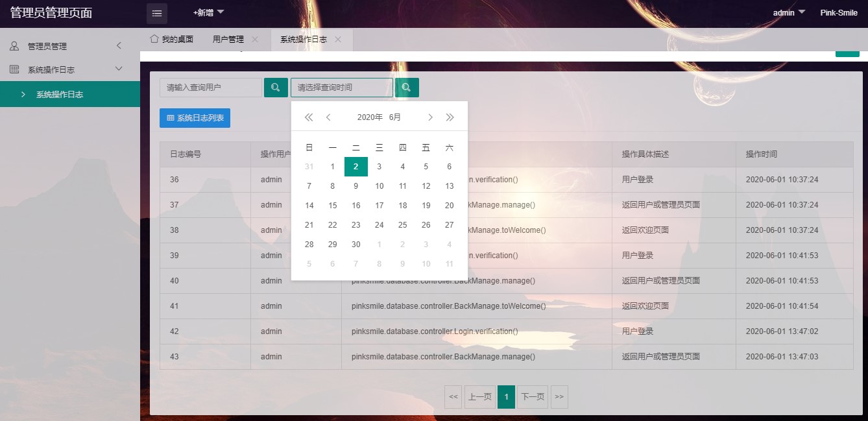
Task: Click the 上一页 pagination button
Action: pos(480,397)
